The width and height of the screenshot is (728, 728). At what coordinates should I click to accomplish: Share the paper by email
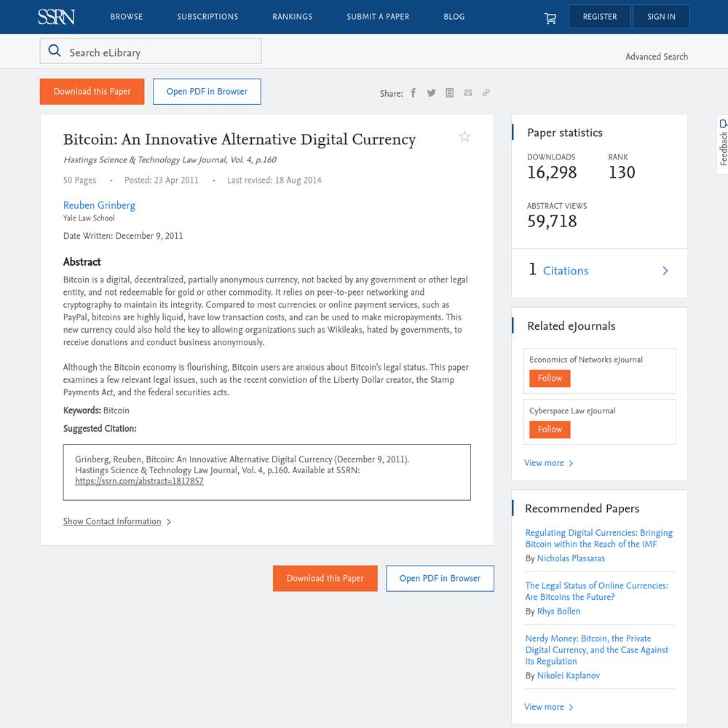468,93
